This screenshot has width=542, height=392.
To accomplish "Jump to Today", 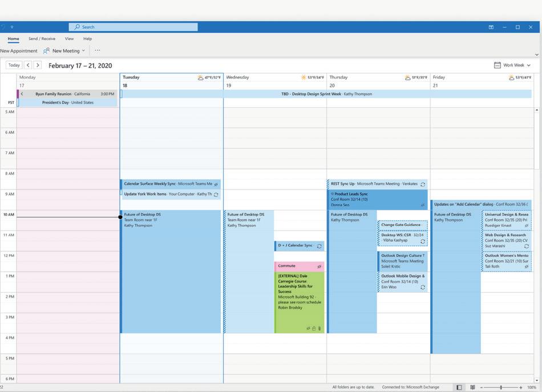I will pyautogui.click(x=14, y=65).
